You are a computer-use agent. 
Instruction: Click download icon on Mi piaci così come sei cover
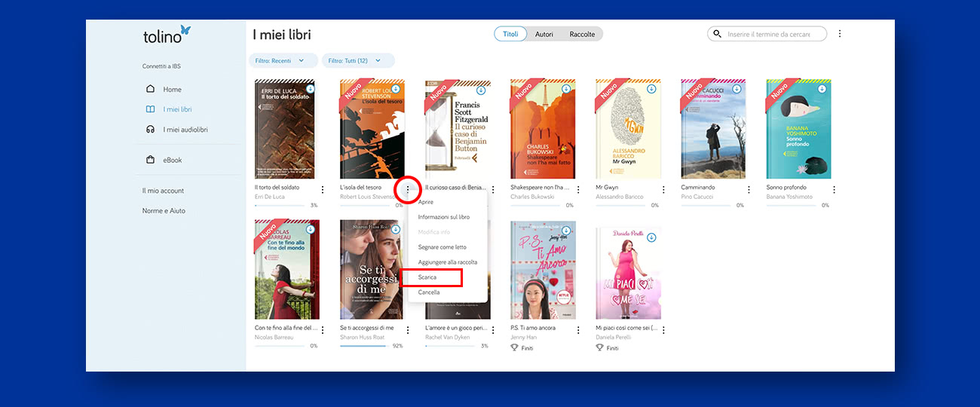point(651,237)
